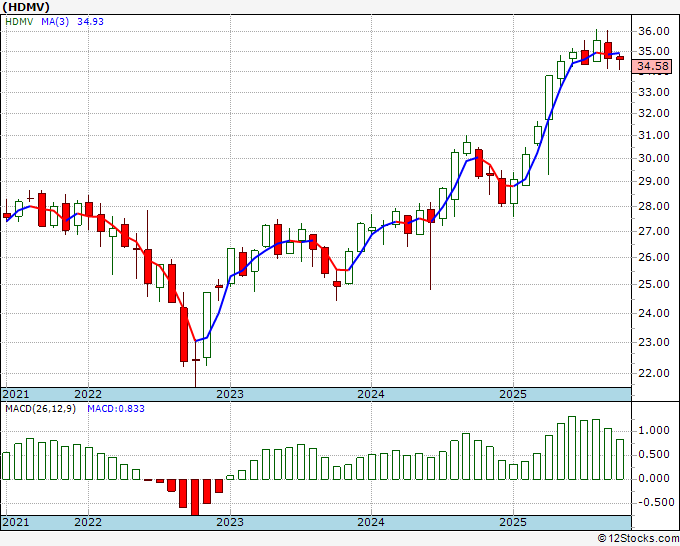Click the 1.000 MACD axis label
The image size is (680, 546).
[654, 431]
